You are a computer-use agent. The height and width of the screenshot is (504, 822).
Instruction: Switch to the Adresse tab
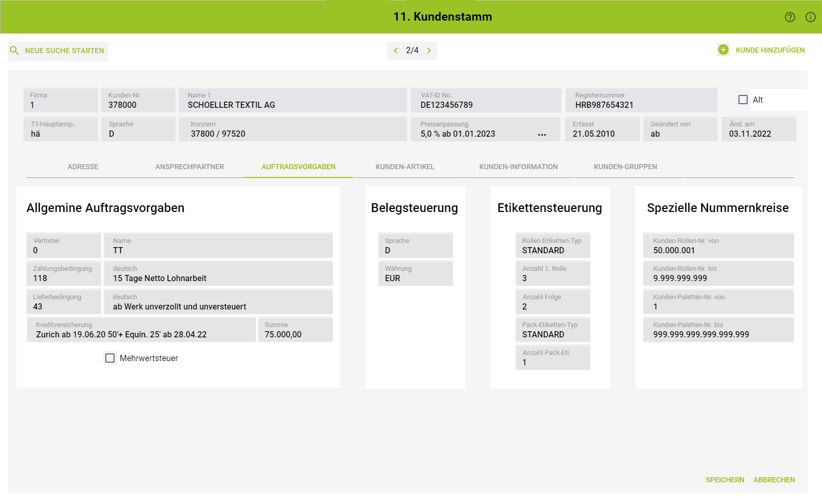tap(83, 167)
